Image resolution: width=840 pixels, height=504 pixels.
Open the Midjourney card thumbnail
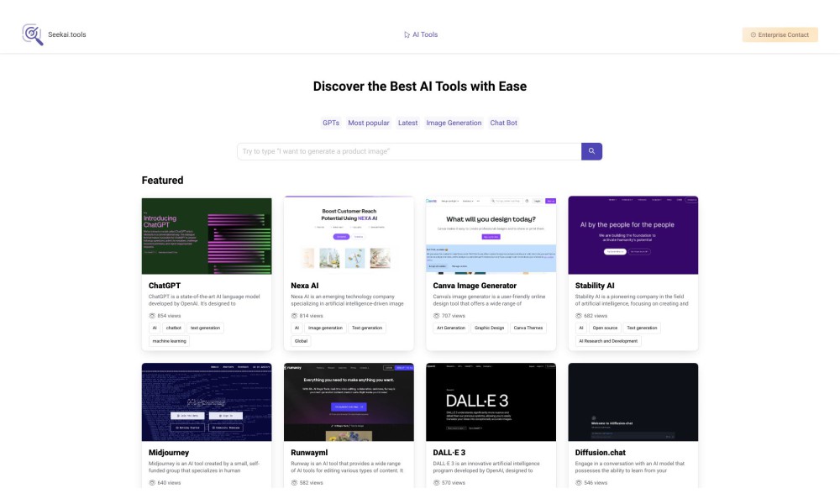tap(207, 402)
